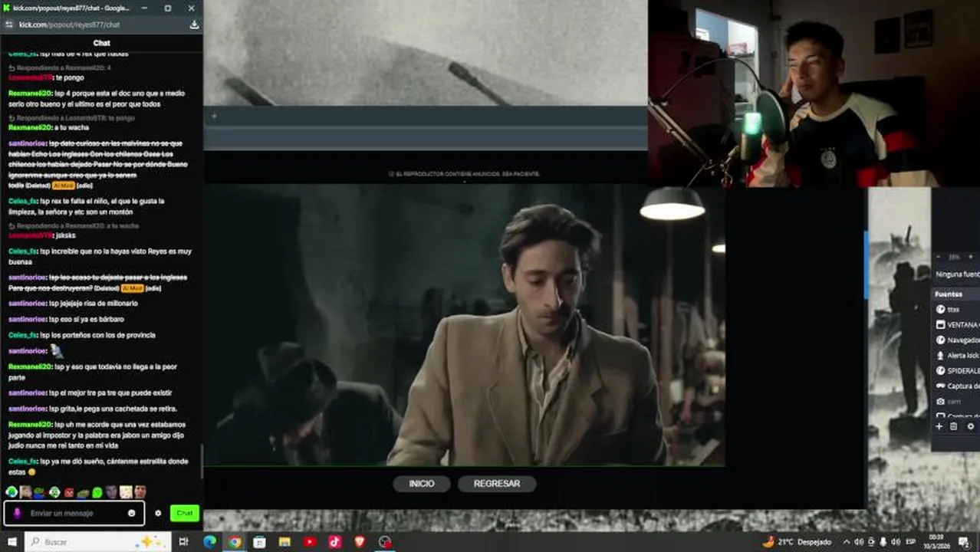Click the purple icon in message field
Screen dimensions: 980x552
click(x=17, y=513)
